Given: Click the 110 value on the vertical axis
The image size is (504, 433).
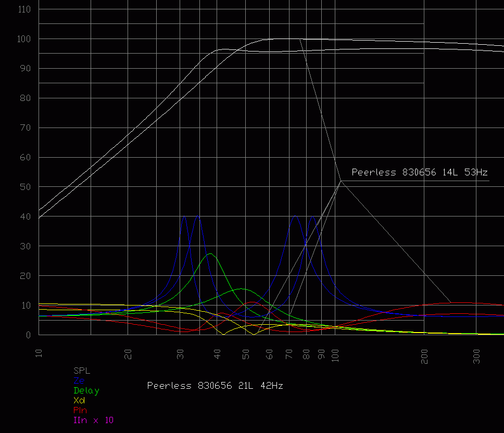Looking at the screenshot, I should click(x=24, y=9).
